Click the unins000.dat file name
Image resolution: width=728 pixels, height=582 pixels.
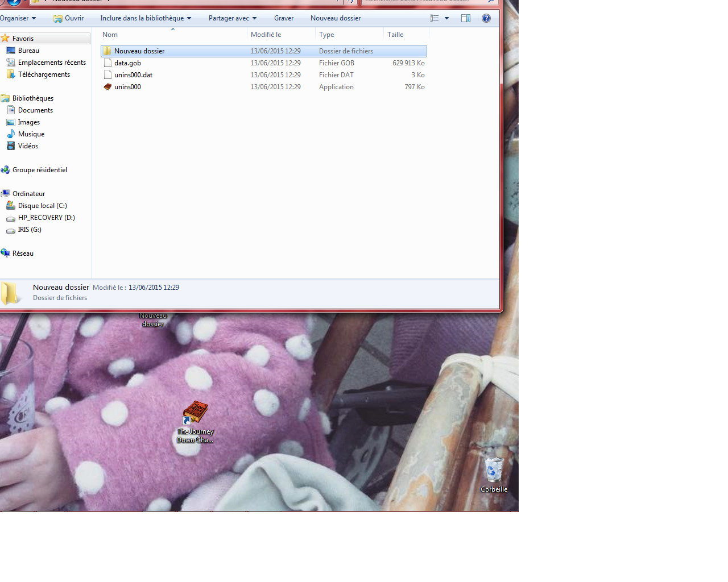pyautogui.click(x=133, y=75)
